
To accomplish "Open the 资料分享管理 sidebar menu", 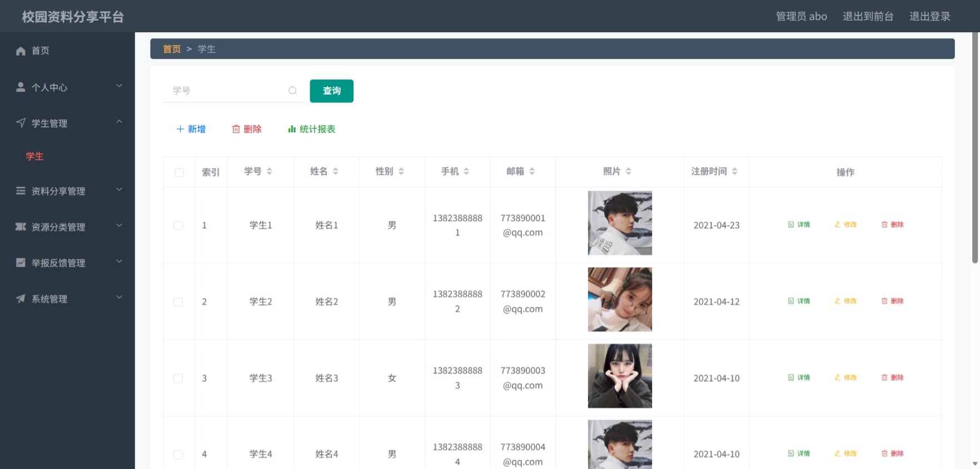I will pos(67,191).
